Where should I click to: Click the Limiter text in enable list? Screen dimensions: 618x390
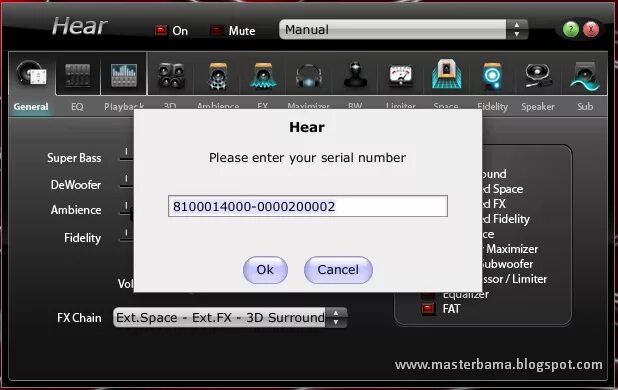tap(530, 279)
